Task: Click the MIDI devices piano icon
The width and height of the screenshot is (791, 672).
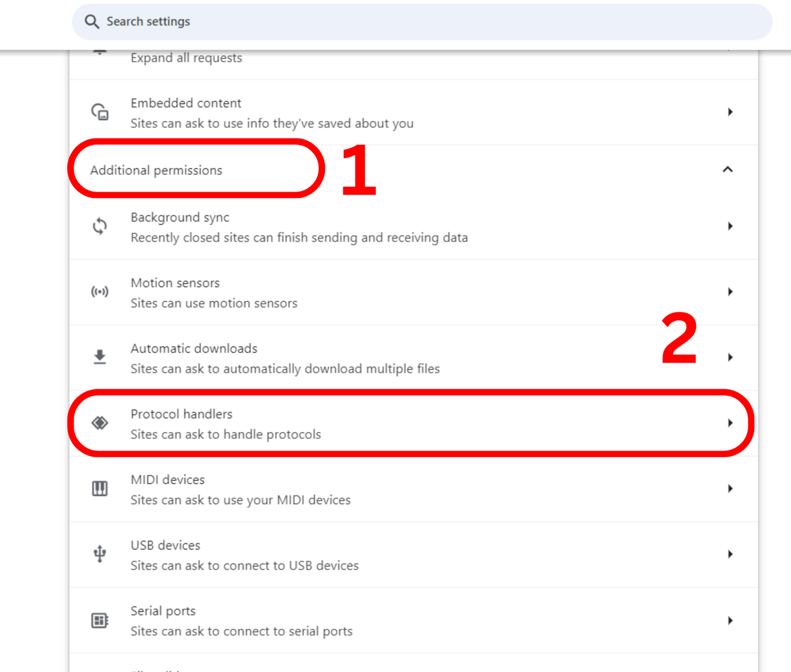Action: [x=100, y=489]
